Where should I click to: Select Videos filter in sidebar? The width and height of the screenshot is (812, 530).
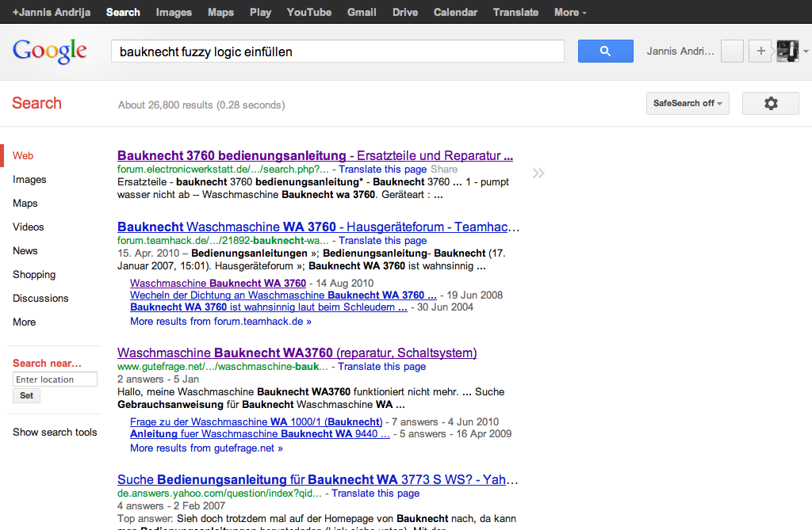(28, 227)
